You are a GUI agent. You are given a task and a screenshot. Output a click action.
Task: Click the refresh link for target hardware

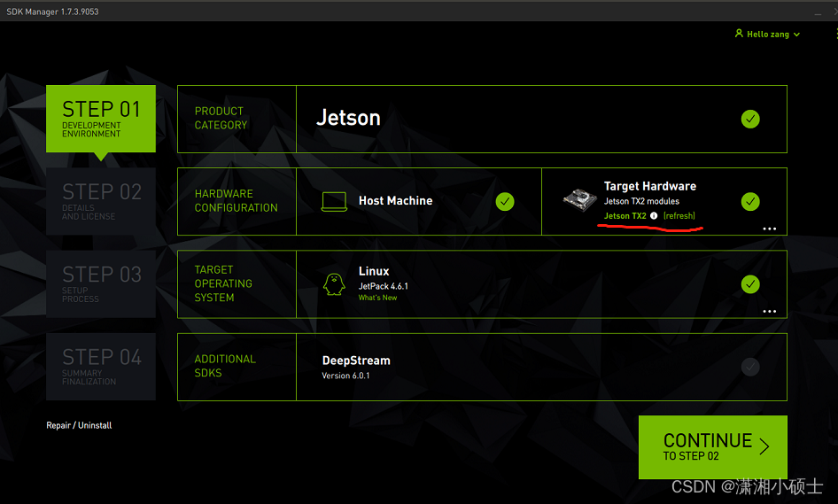(x=679, y=216)
